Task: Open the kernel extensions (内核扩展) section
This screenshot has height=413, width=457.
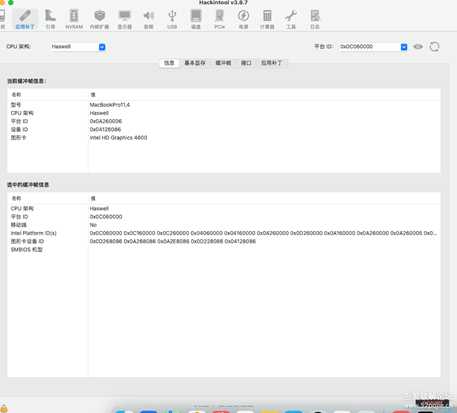Action: (99, 19)
